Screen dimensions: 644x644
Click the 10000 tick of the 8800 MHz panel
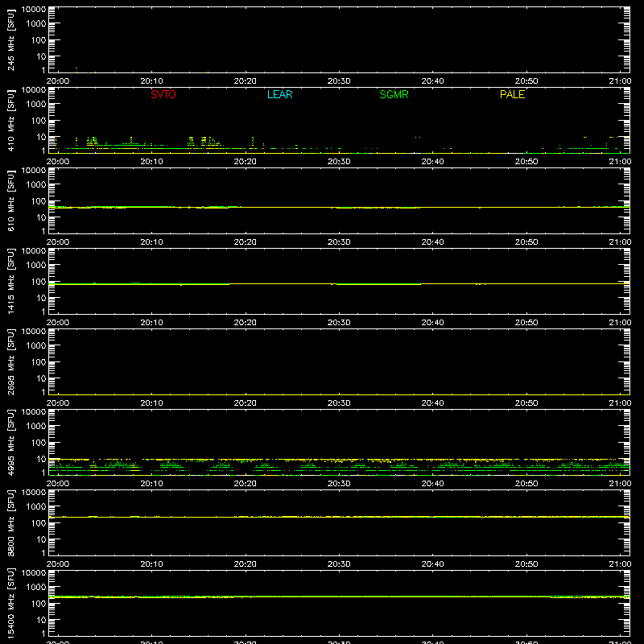point(34,493)
